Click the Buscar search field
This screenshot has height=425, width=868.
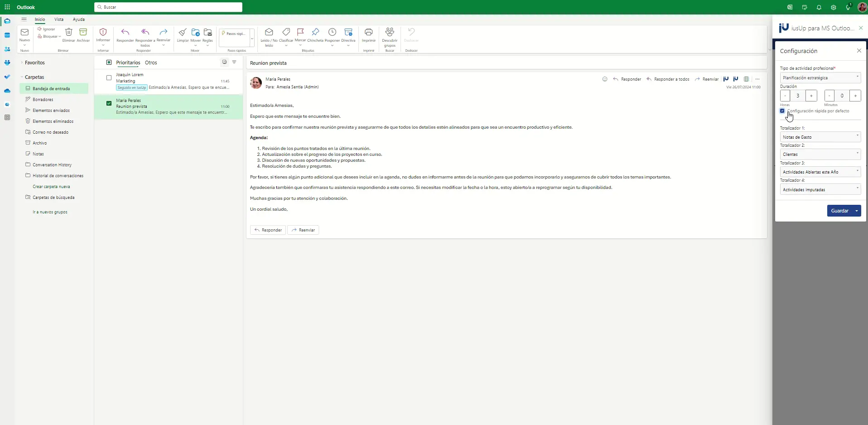pos(168,7)
